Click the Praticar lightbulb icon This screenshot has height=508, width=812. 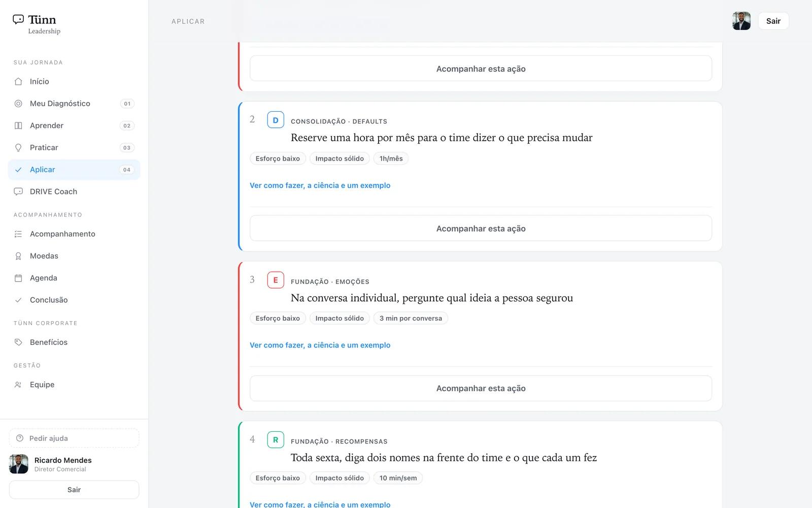click(x=18, y=148)
